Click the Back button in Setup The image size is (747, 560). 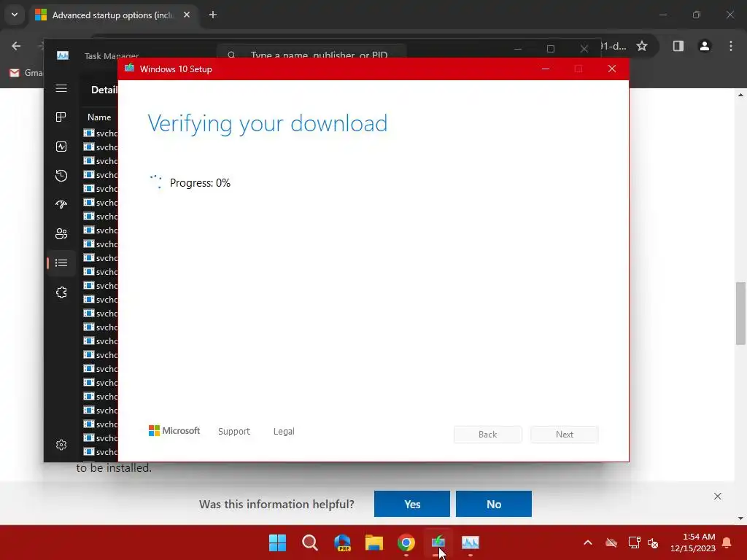487,435
